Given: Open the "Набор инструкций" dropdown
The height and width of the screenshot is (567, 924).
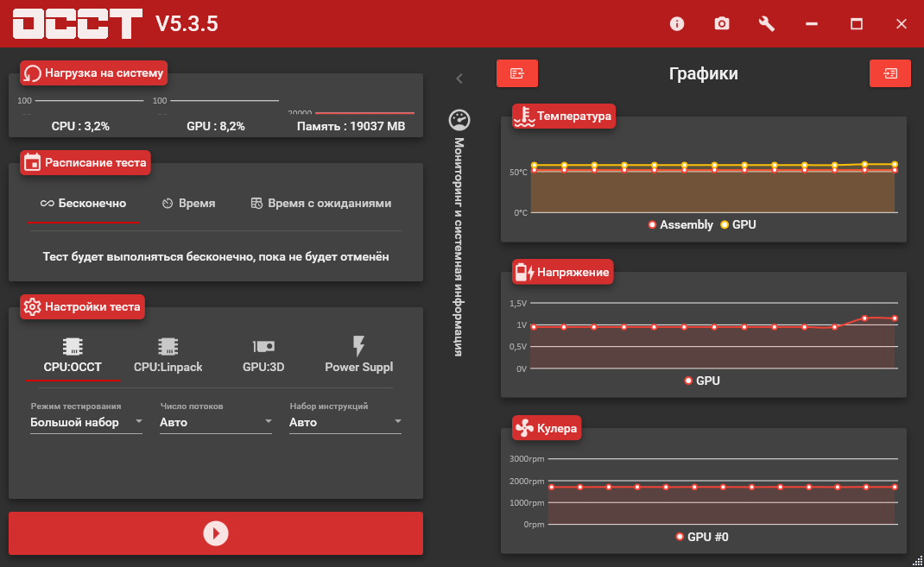Looking at the screenshot, I should [345, 422].
